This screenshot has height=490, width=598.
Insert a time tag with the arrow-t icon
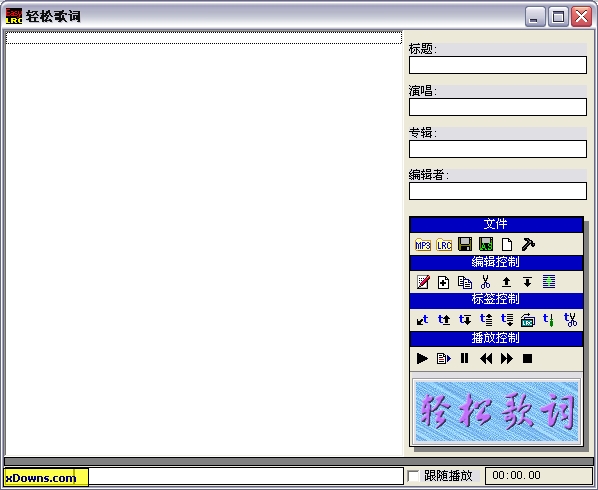pos(422,320)
